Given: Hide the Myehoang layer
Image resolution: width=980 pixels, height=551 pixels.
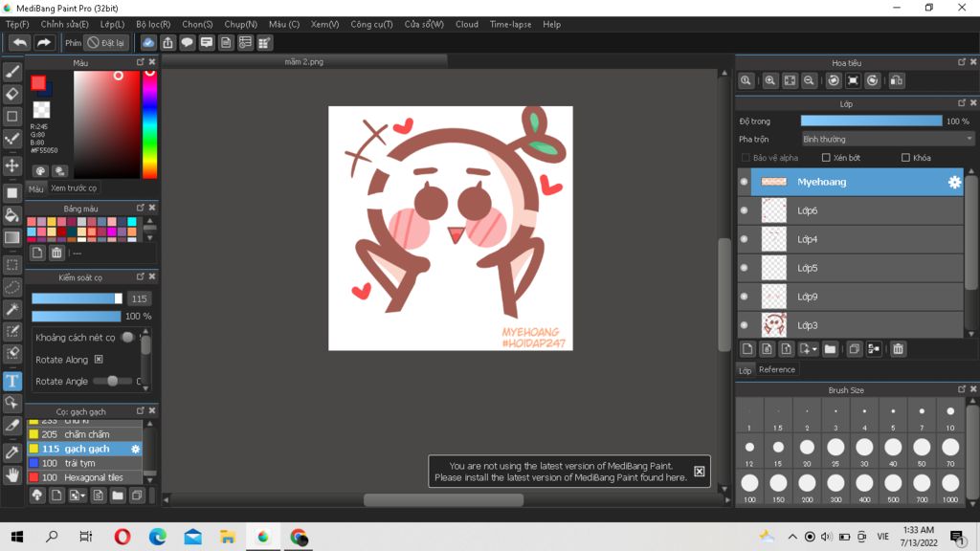Looking at the screenshot, I should (744, 182).
